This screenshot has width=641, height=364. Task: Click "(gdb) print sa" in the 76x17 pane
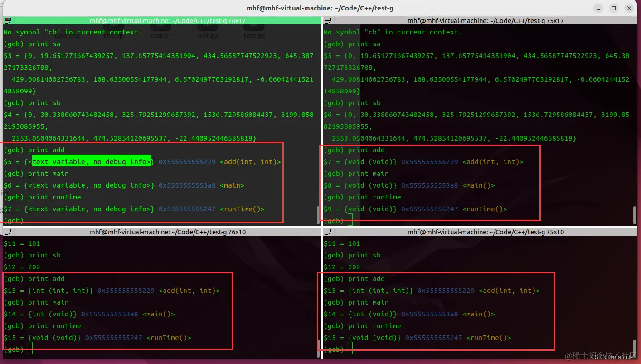(x=32, y=44)
